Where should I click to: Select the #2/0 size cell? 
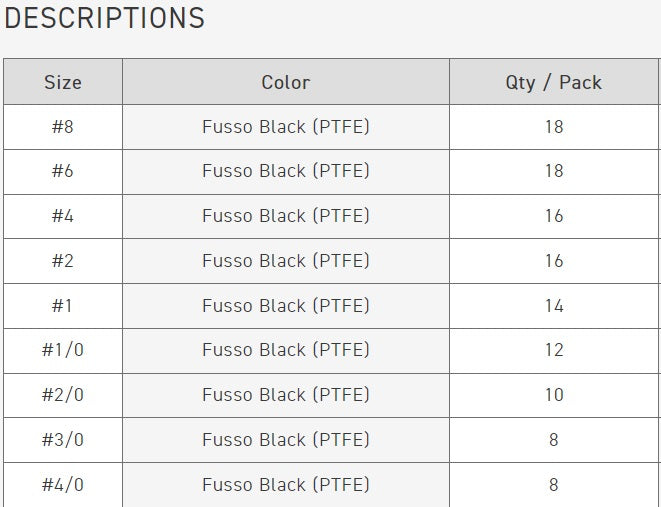[63, 395]
